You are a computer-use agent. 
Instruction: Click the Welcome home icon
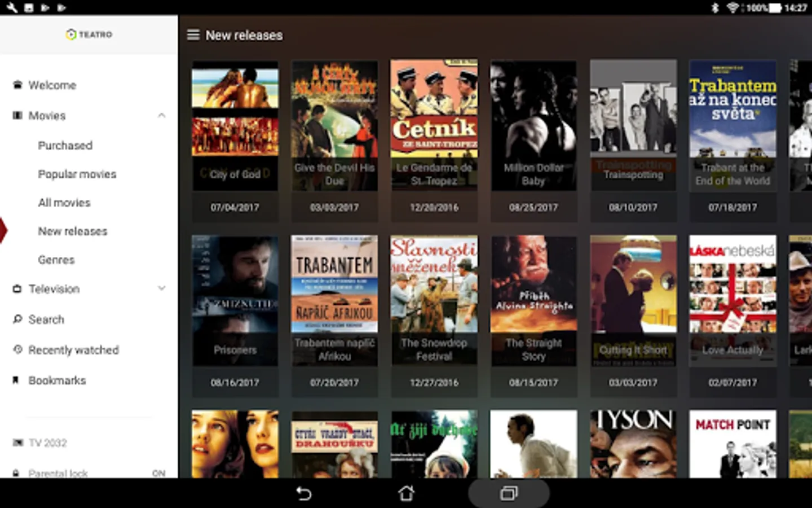coord(17,85)
